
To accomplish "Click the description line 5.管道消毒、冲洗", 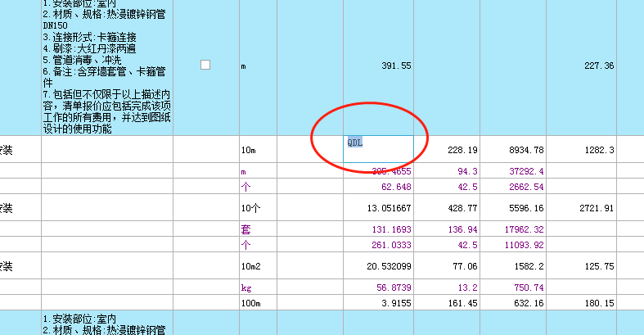I will pyautogui.click(x=82, y=60).
